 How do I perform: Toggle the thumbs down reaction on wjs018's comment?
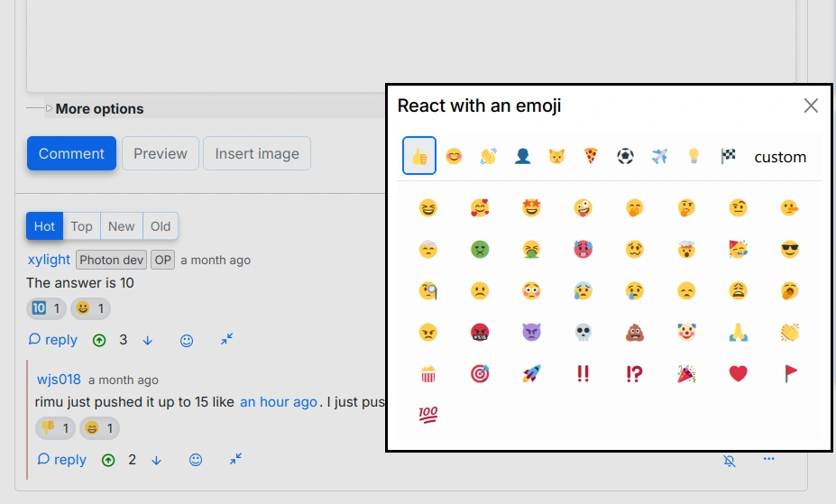point(55,428)
